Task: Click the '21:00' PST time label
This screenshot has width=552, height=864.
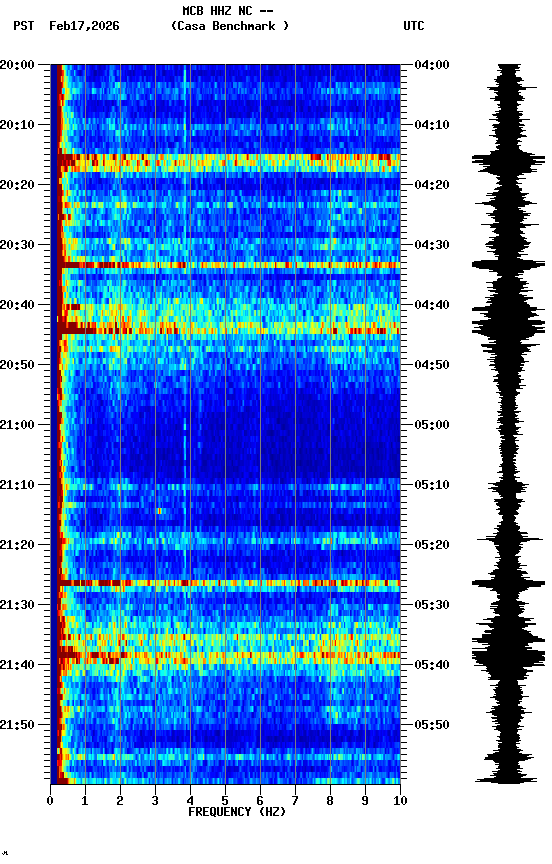Action: pyautogui.click(x=17, y=425)
